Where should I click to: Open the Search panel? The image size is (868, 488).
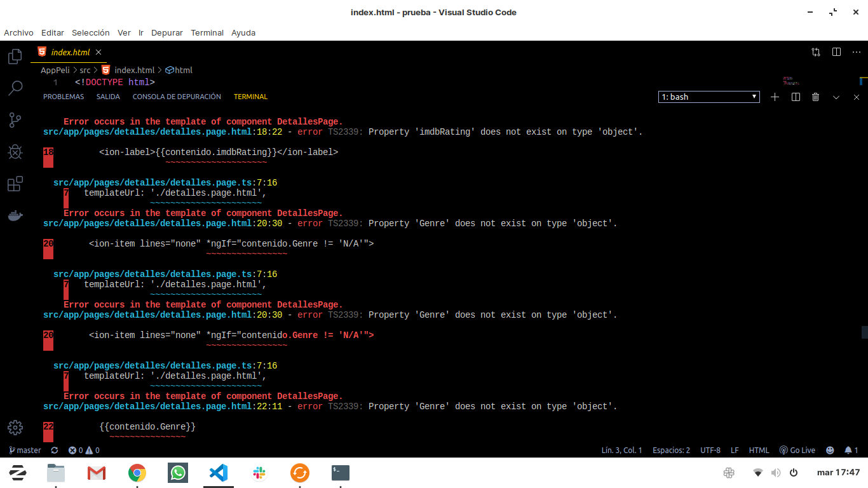tap(14, 88)
